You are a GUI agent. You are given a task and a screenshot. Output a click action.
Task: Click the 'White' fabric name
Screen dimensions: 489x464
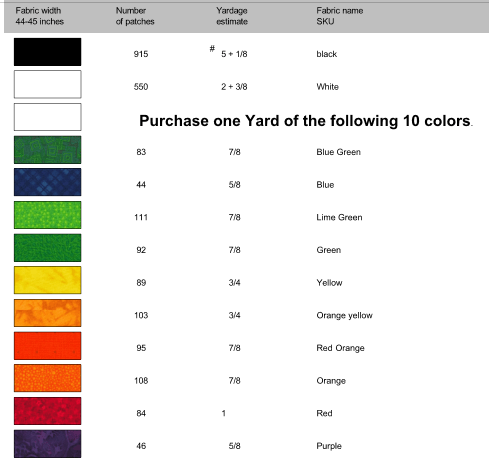(x=327, y=87)
